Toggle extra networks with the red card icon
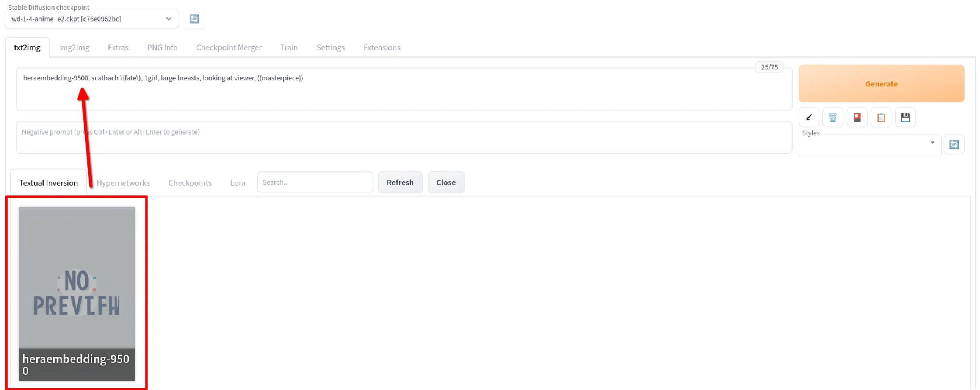Screen dimensions: 980x390 (857, 117)
